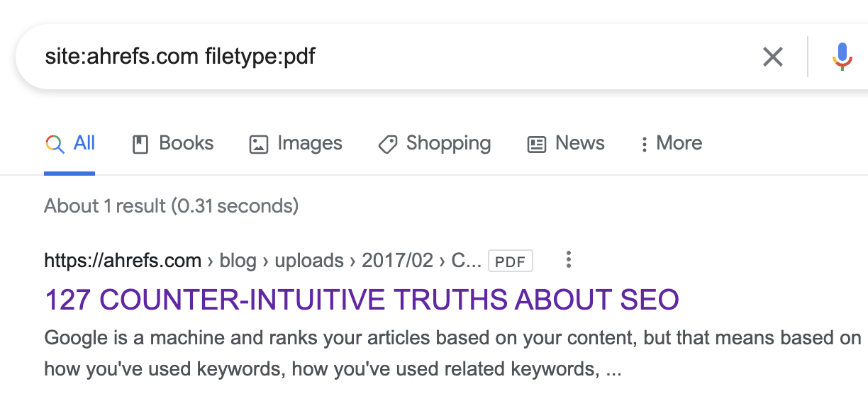Viewport: 868px width, 401px height.
Task: Go to the Shopping tab
Action: 448,143
